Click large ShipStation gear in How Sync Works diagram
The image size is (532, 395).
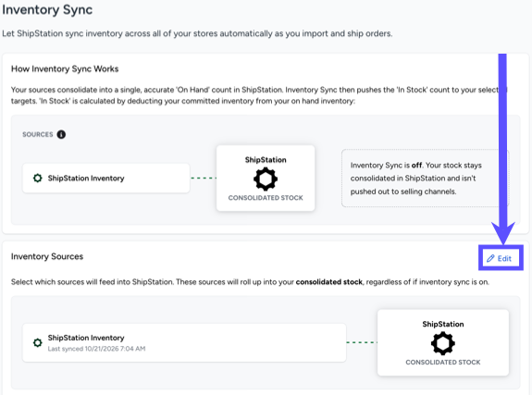(x=266, y=179)
